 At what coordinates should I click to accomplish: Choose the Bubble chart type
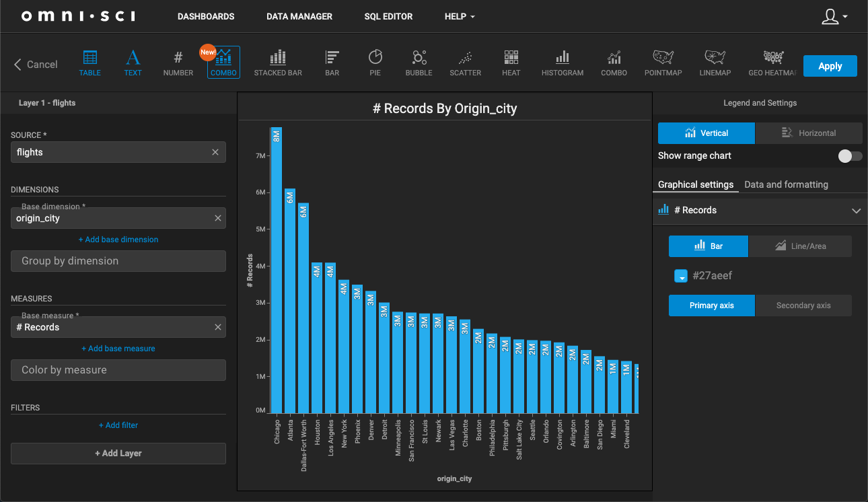pos(419,63)
